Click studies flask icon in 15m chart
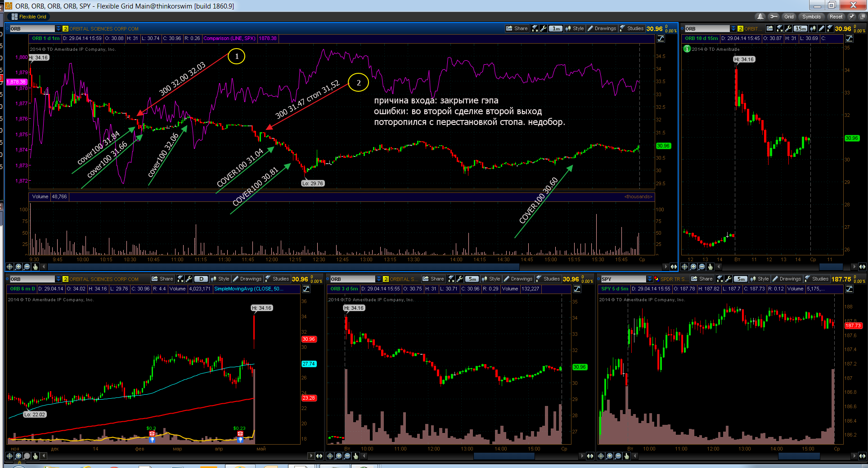 [x=830, y=28]
